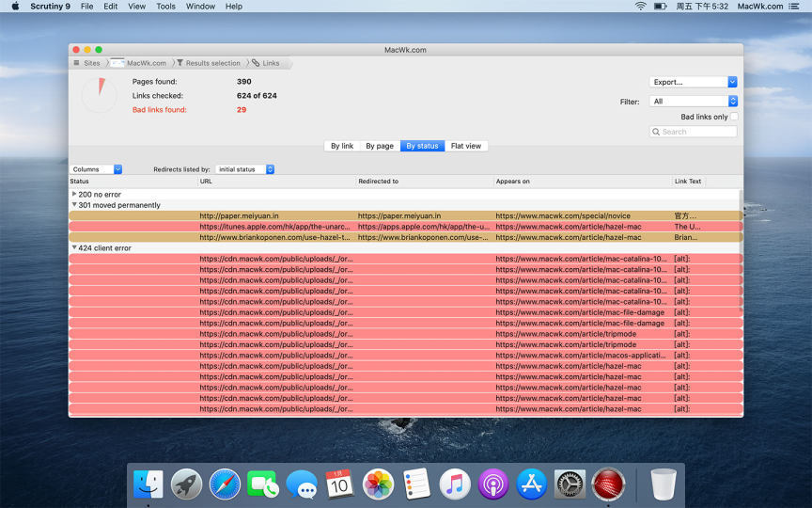Expand the 200 no error group
Viewport: 812px width, 508px height.
pyautogui.click(x=74, y=194)
